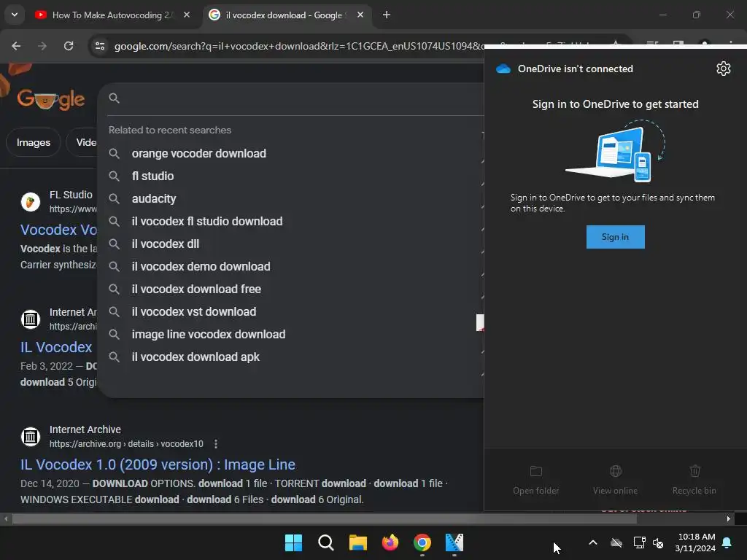747x560 pixels.
Task: Open OneDrive settings gear icon
Action: click(x=723, y=69)
